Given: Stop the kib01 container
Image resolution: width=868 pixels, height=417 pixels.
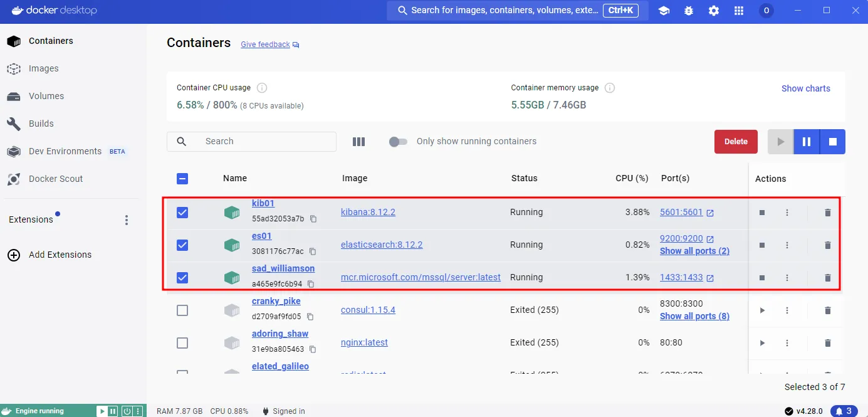Looking at the screenshot, I should (762, 213).
